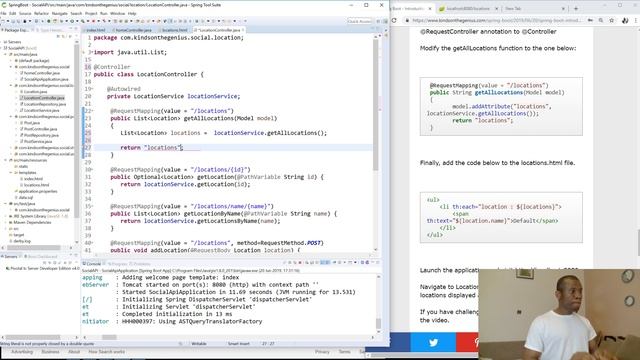Select LocationService.java in Package Explorer
Image resolution: width=640 pixels, height=360 pixels.
41,110
